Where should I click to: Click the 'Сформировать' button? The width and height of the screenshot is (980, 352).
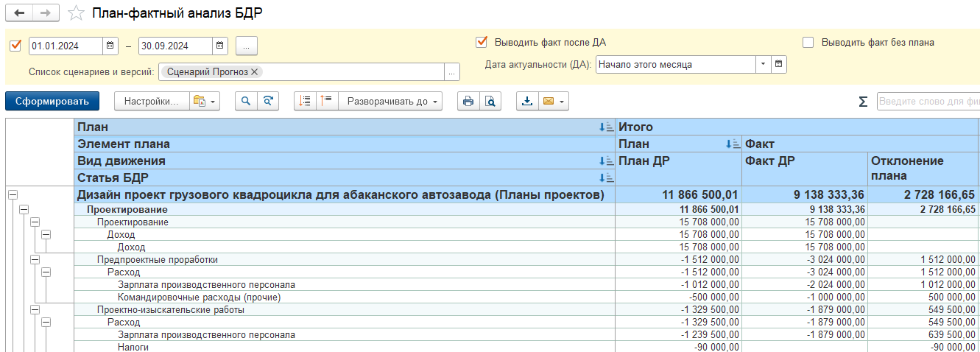[52, 102]
